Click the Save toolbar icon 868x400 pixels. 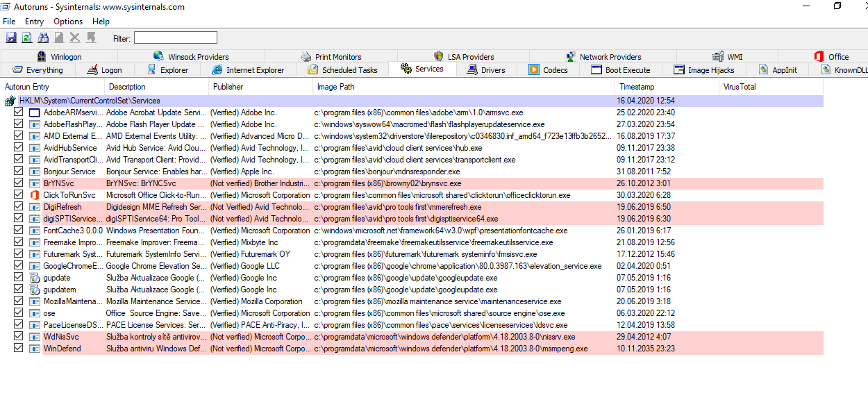[x=11, y=37]
